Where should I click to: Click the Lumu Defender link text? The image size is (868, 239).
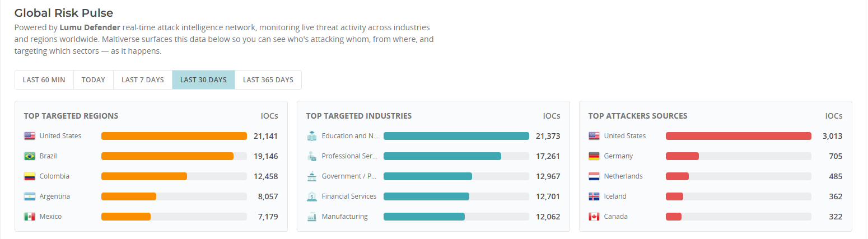tap(90, 27)
